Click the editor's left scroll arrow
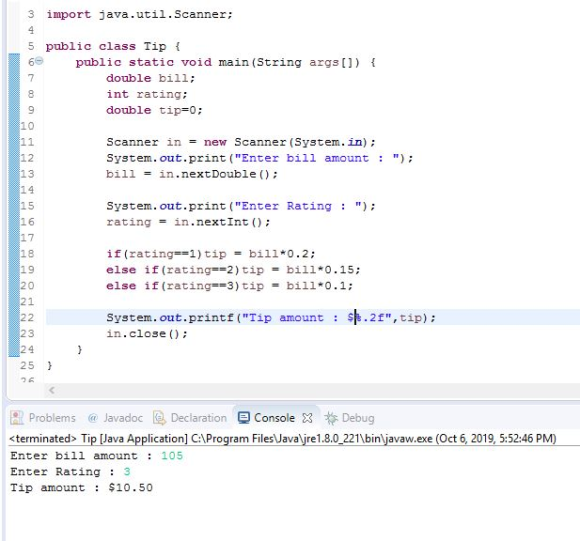Image resolution: width=580 pixels, height=541 pixels. pos(52,390)
